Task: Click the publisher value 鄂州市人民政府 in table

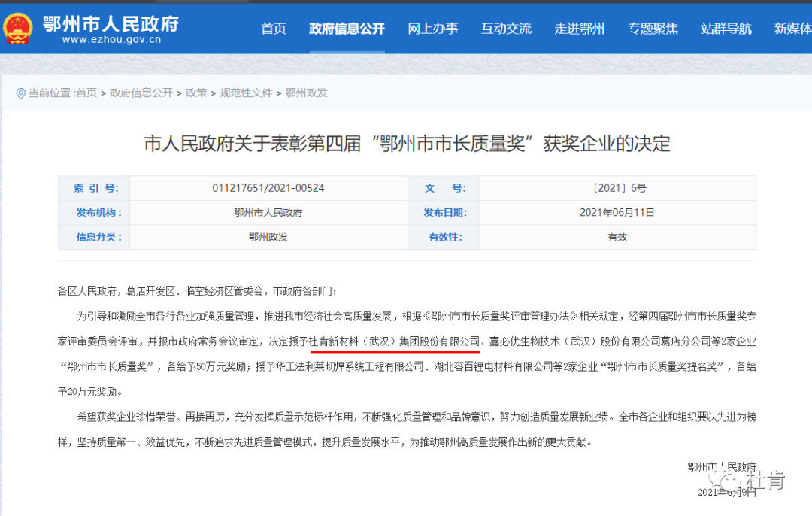Action: 268,212
